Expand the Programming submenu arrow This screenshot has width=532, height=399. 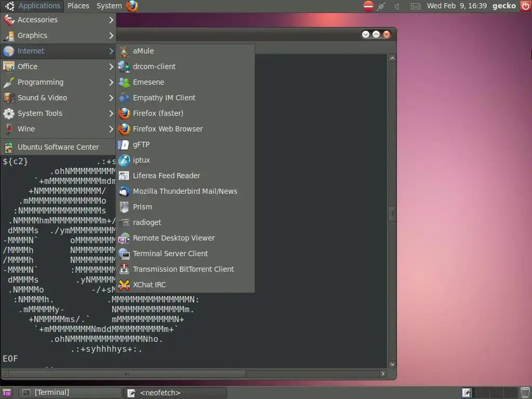pos(111,83)
